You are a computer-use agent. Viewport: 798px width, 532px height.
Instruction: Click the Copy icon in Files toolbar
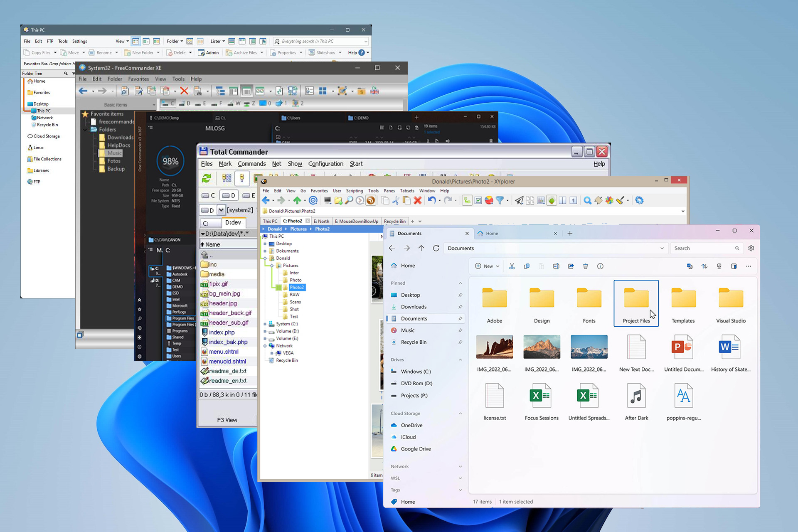527,266
